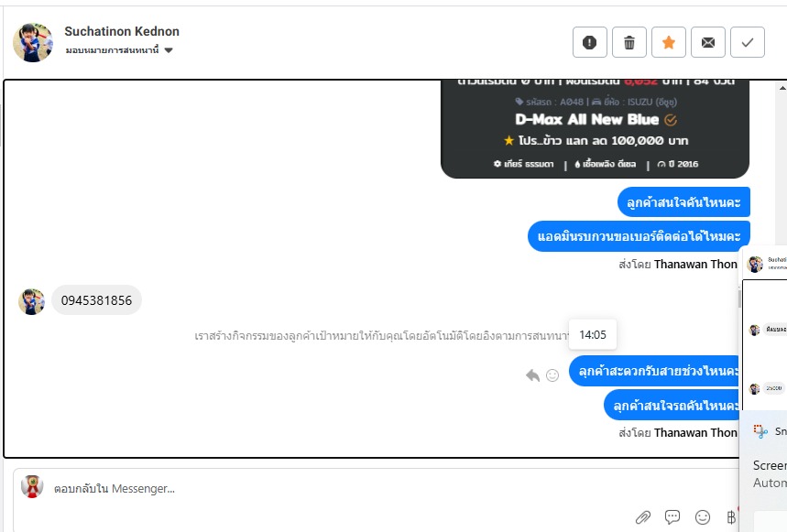Open Suchatinon Kednon's profile picture
The image size is (787, 532).
pos(33,42)
